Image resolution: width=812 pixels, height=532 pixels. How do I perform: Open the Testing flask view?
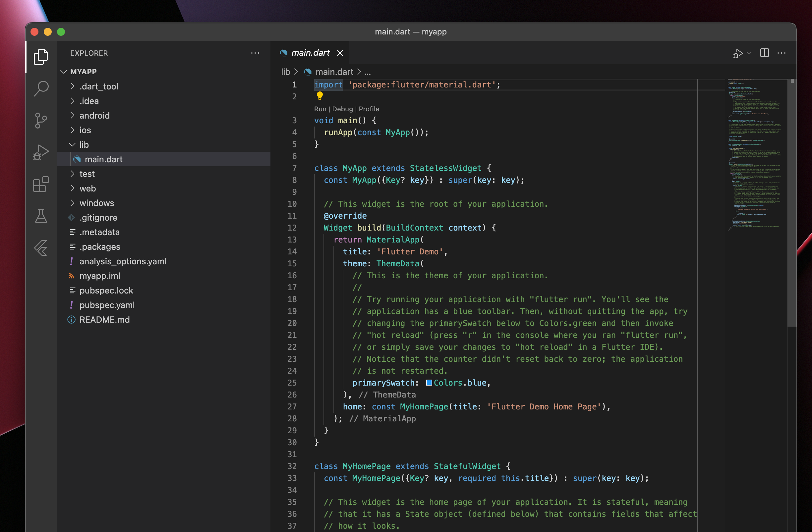tap(41, 216)
